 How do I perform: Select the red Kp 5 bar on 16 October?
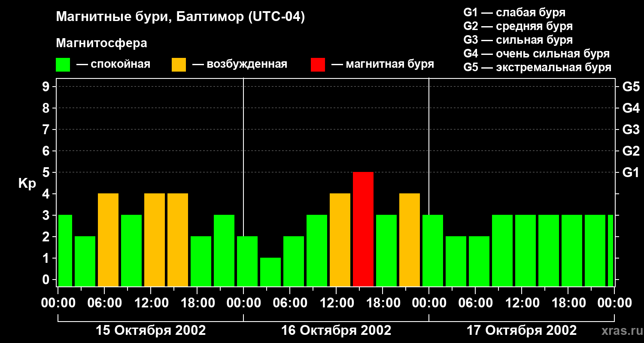(363, 229)
